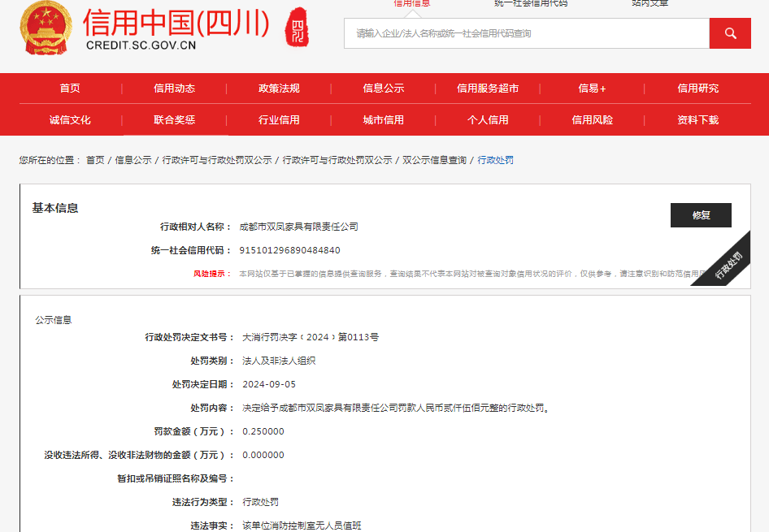Click the blue 行政处罚 breadcrumb link
This screenshot has width=769, height=532.
495,160
